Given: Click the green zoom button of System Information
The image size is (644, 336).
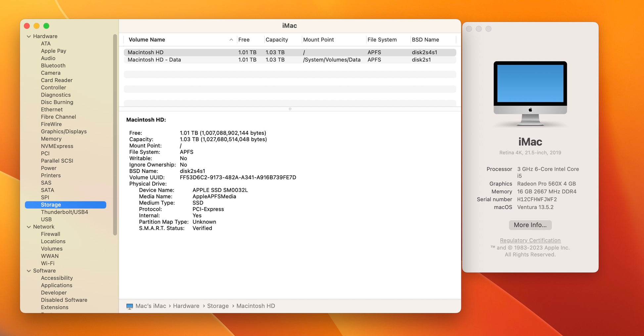Looking at the screenshot, I should coord(46,26).
